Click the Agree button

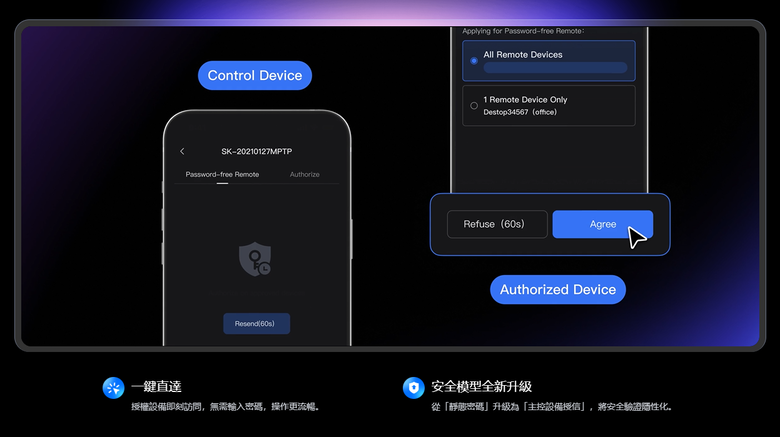click(x=602, y=224)
